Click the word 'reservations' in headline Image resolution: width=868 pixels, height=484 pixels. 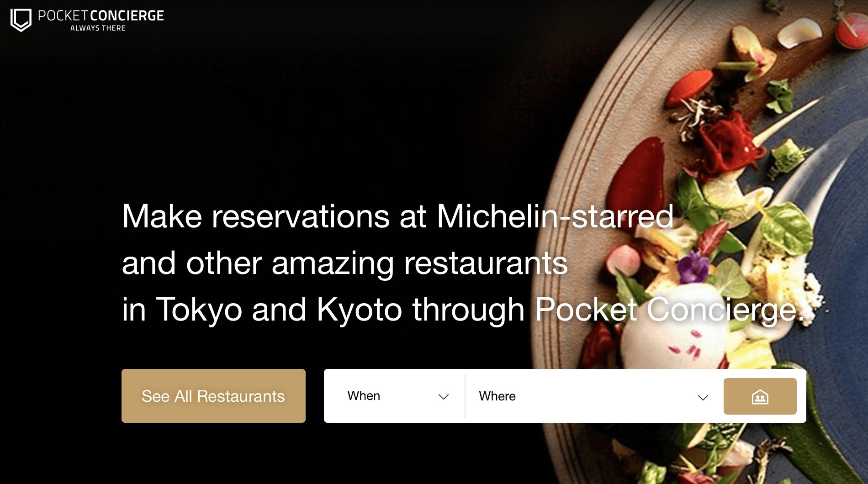pos(301,216)
